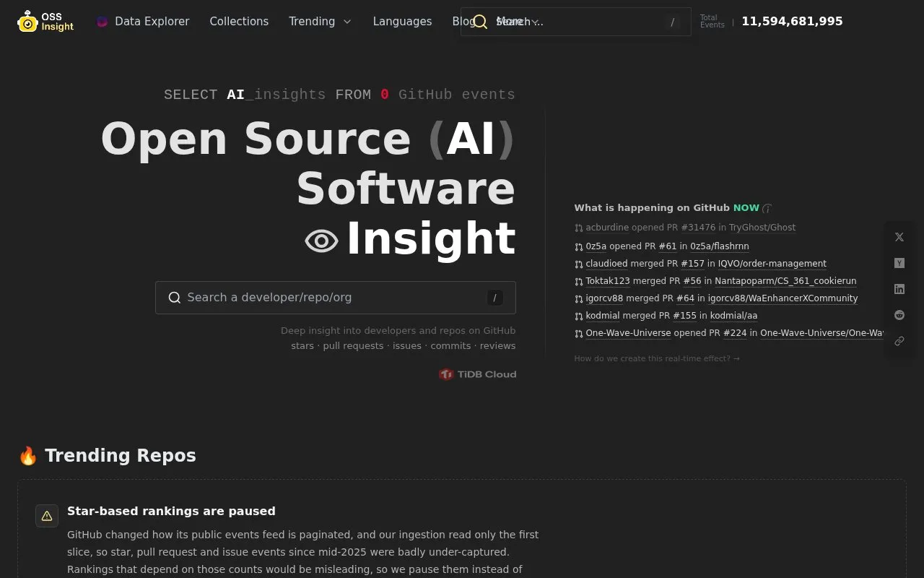
Task: Open the Nantapoparm/CS_361_cookierun repo link
Action: tap(785, 281)
